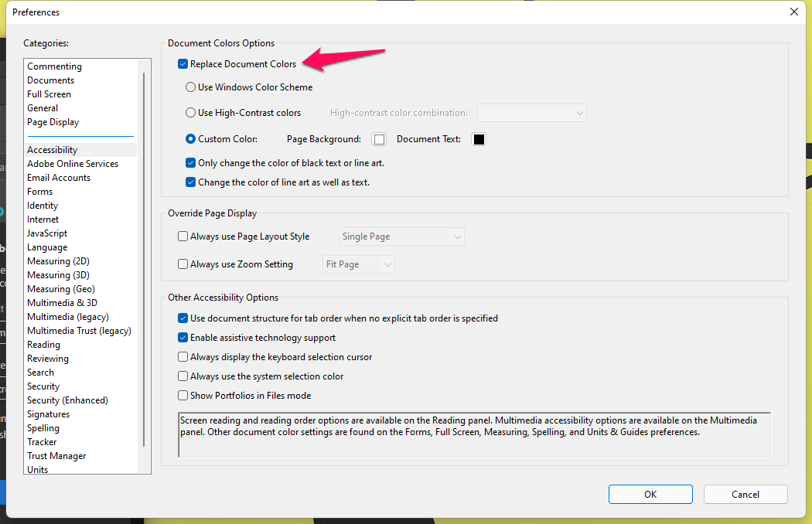Open the Page Background color swatch
The height and width of the screenshot is (524, 812).
pos(379,139)
